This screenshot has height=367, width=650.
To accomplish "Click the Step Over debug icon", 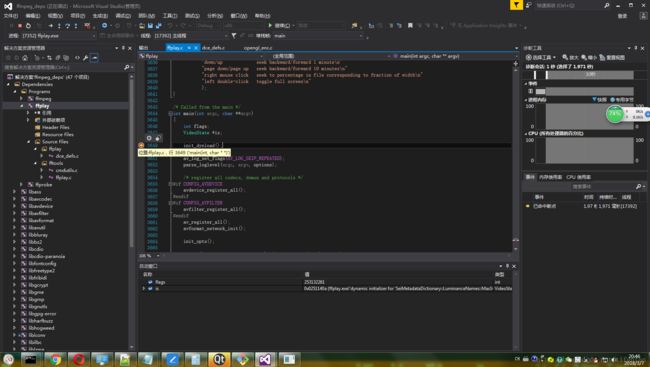I will 68,26.
